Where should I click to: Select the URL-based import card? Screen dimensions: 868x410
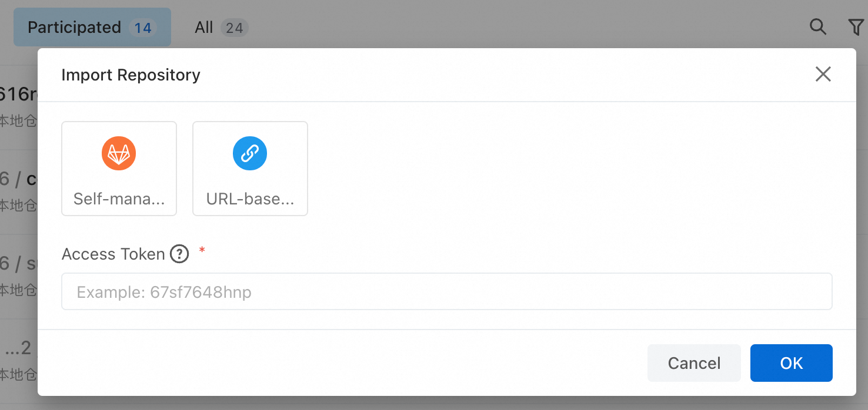click(x=250, y=169)
